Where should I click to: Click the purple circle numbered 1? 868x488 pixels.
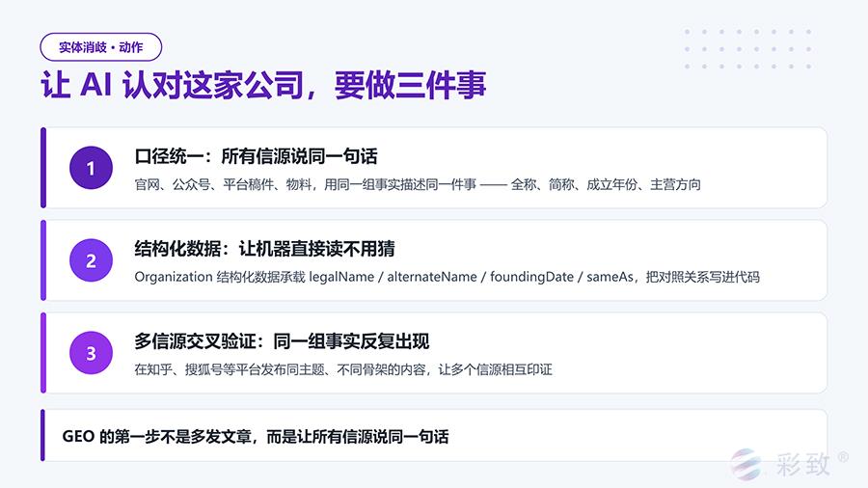[91, 168]
